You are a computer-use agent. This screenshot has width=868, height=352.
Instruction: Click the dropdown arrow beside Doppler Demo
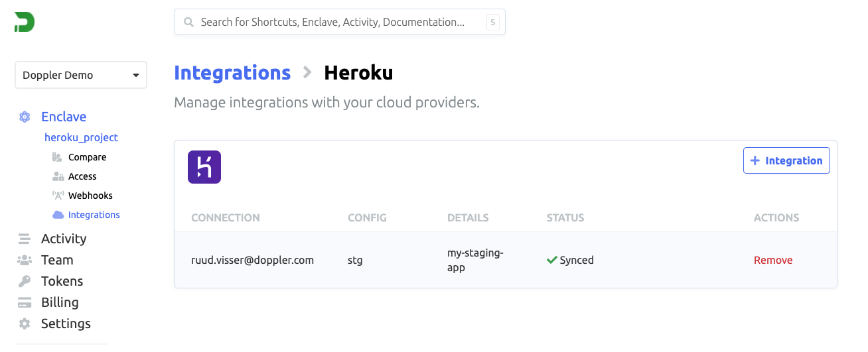click(x=136, y=76)
